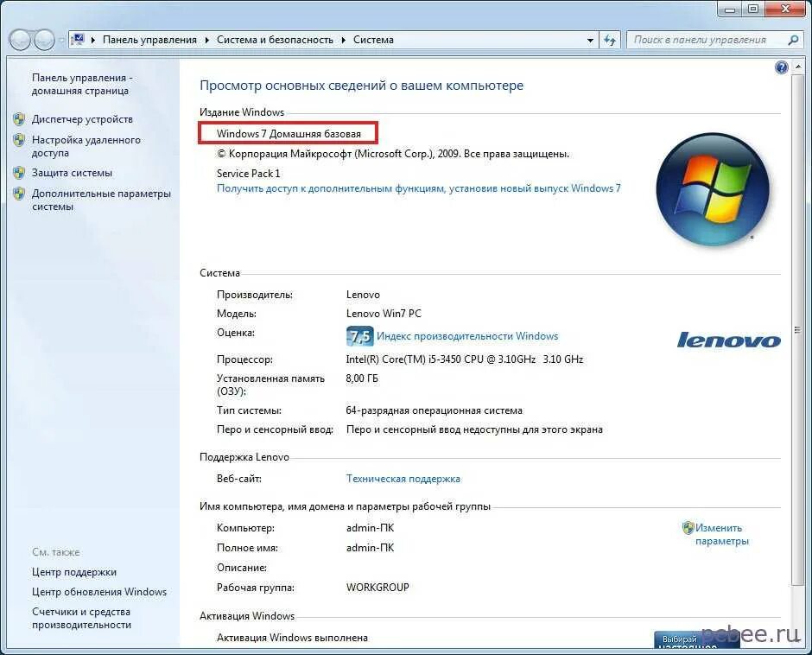The image size is (812, 655).
Task: Click the computer icon in the address bar
Action: pyautogui.click(x=78, y=40)
